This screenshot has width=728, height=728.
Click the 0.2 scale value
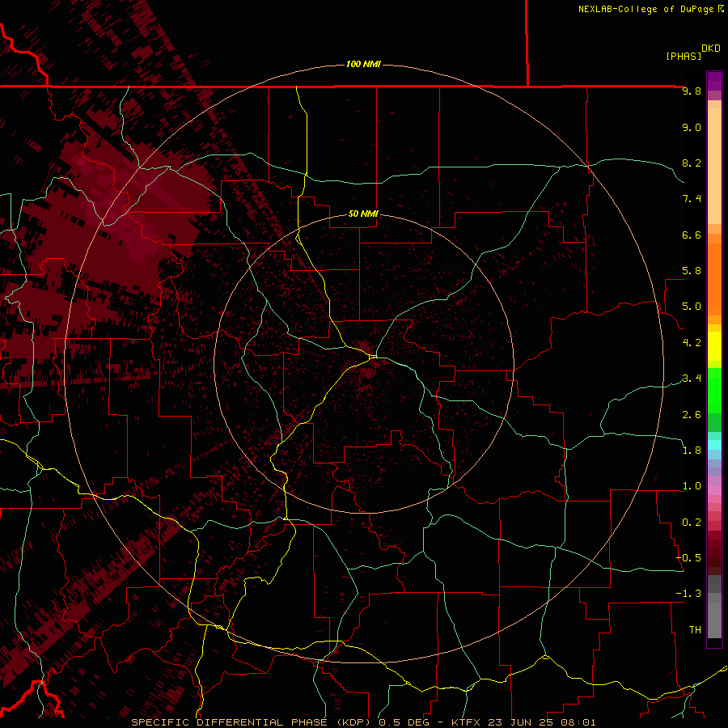pyautogui.click(x=692, y=522)
